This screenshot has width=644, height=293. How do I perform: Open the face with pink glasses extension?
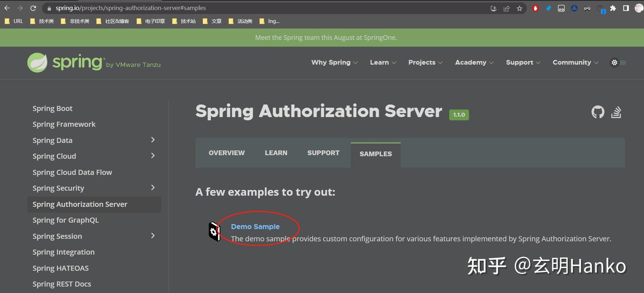587,8
